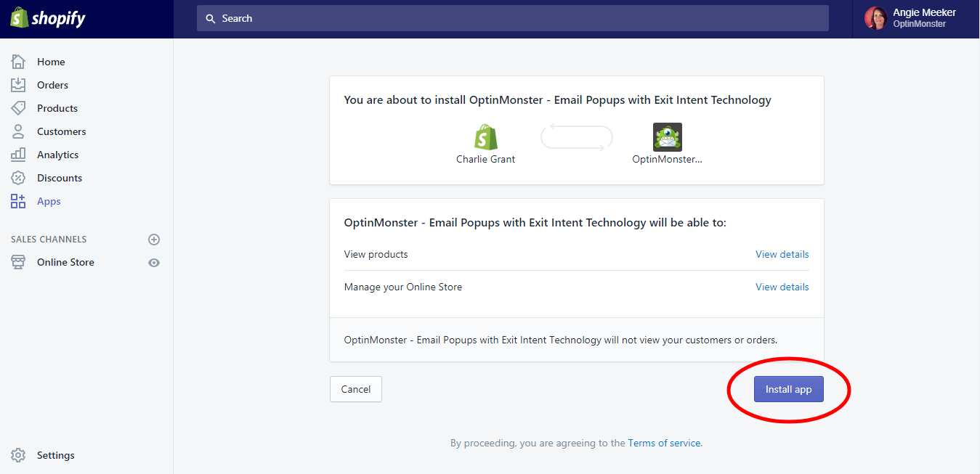The height and width of the screenshot is (474, 980).
Task: Open Discounts from the sidebar
Action: click(60, 178)
